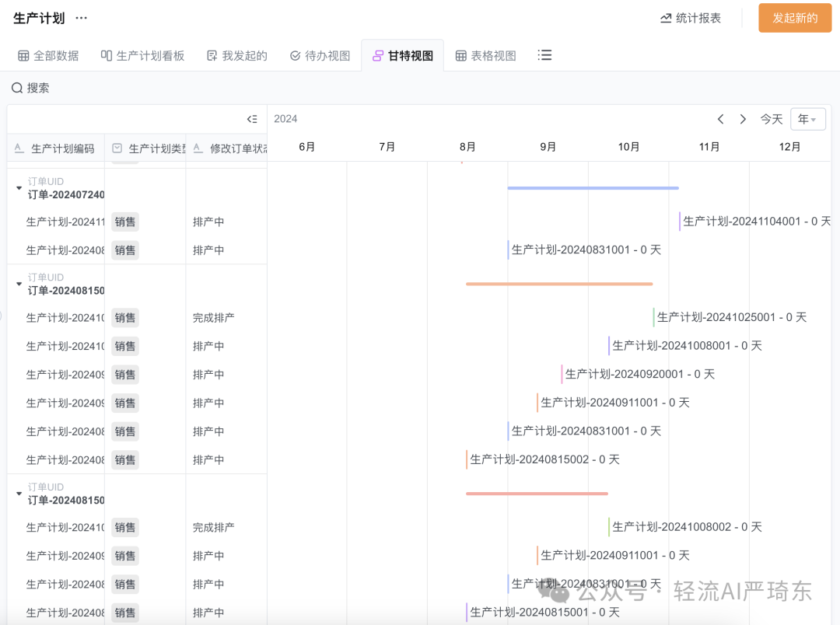Click the previous chevron in the timeline navigation
This screenshot has width=840, height=625.
(x=720, y=119)
